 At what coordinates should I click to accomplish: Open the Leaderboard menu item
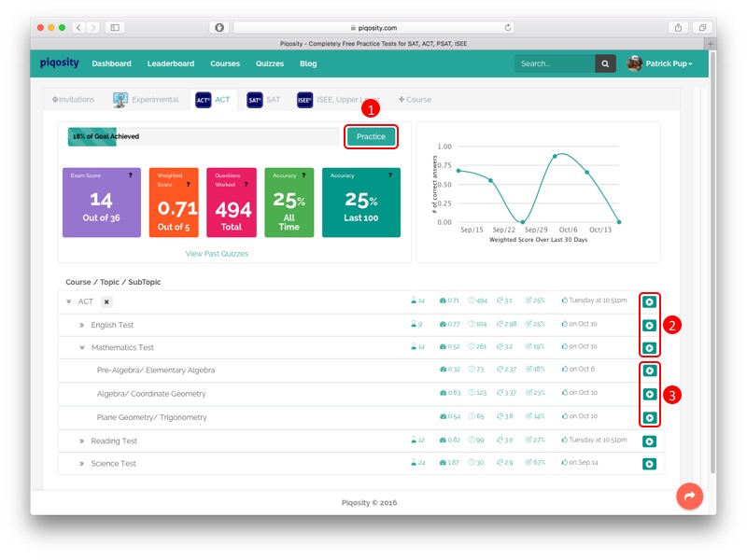click(x=171, y=63)
